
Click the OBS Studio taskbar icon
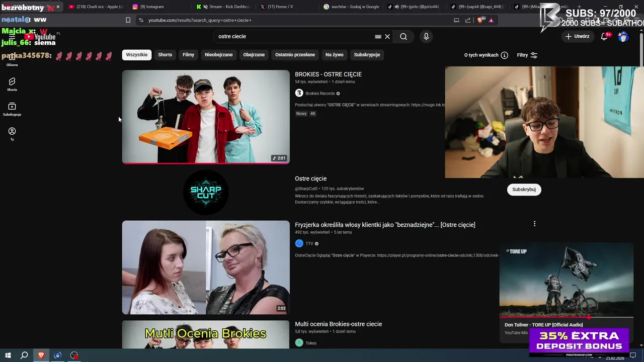(x=74, y=355)
